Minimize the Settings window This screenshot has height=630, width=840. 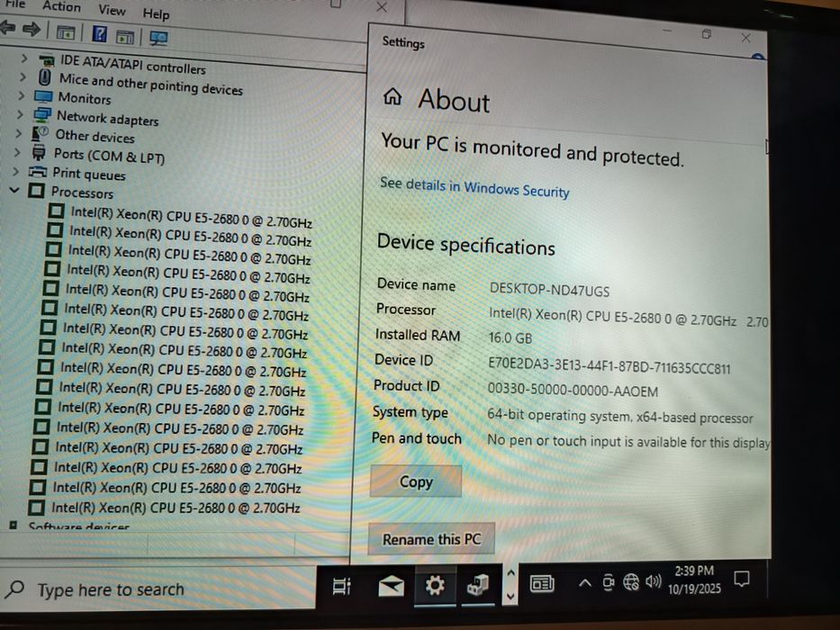click(667, 31)
